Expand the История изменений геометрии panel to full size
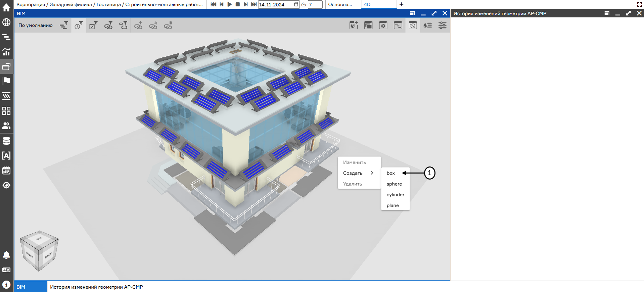 (628, 13)
